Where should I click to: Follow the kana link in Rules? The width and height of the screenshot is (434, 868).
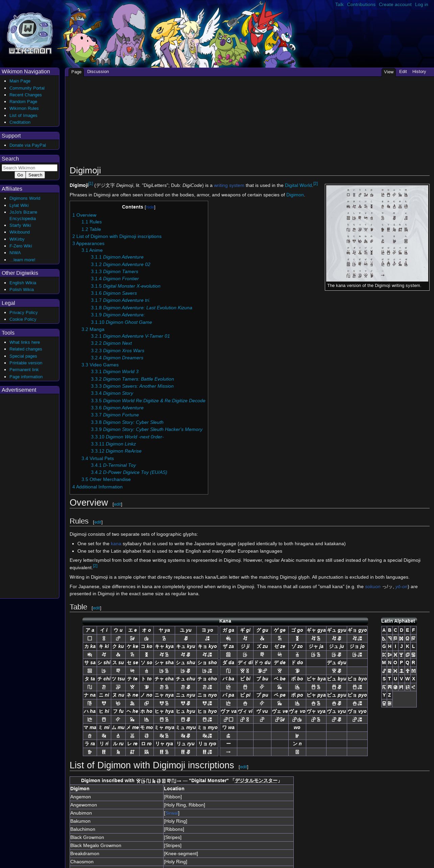point(116,544)
